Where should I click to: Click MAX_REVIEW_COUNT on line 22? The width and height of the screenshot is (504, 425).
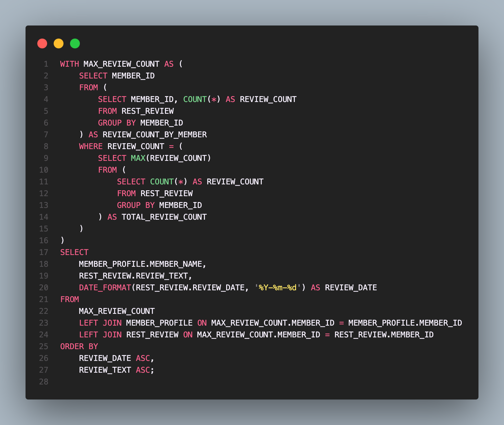click(117, 311)
